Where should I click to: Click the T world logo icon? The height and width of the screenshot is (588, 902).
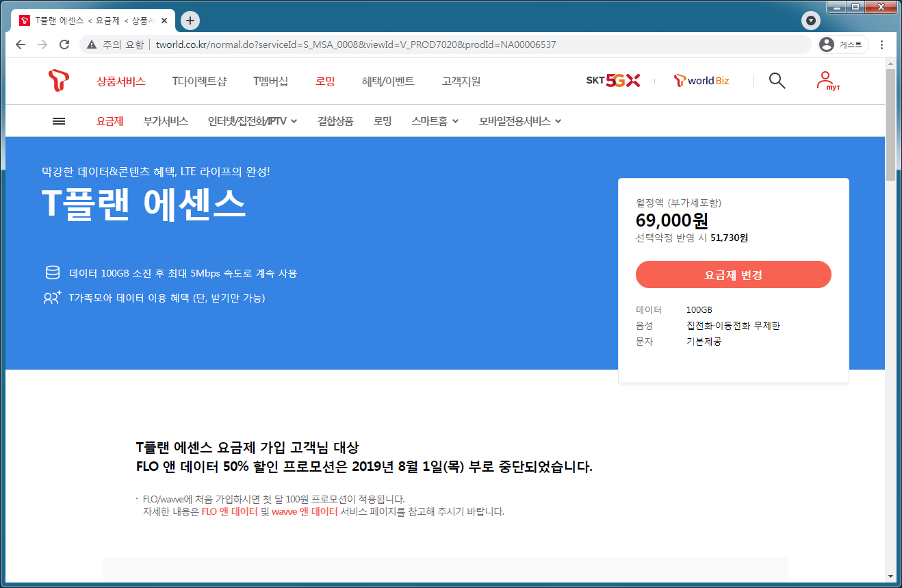click(x=59, y=81)
